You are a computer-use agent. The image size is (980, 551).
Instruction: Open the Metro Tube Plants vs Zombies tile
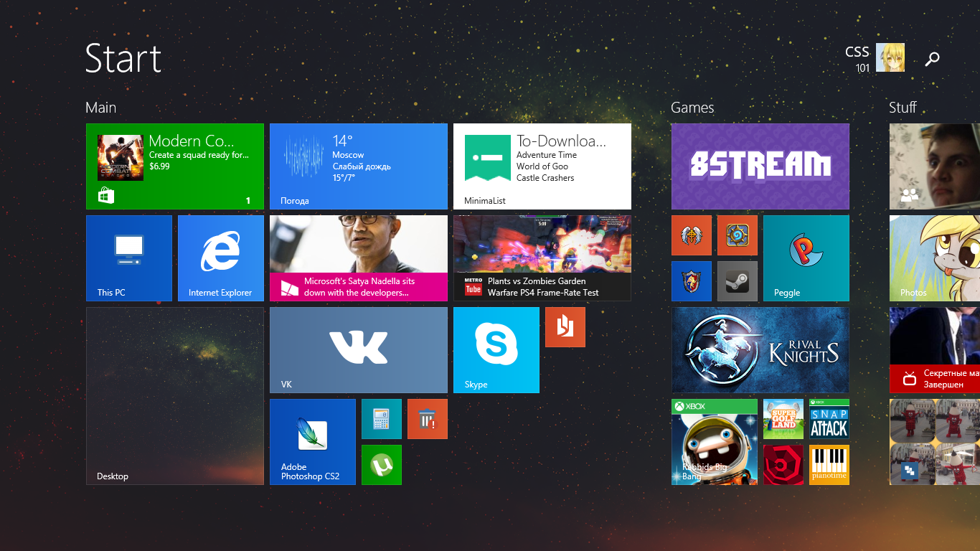click(542, 258)
